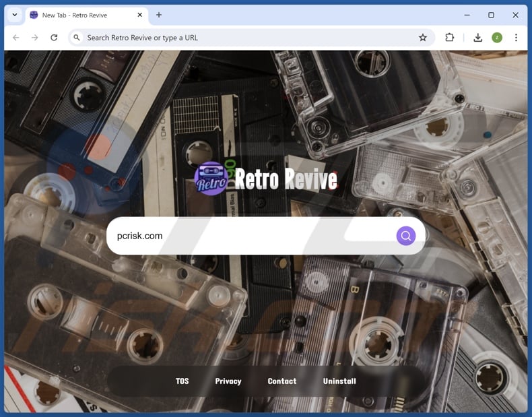Minimize the browser window
Image resolution: width=532 pixels, height=417 pixels.
pyautogui.click(x=467, y=15)
